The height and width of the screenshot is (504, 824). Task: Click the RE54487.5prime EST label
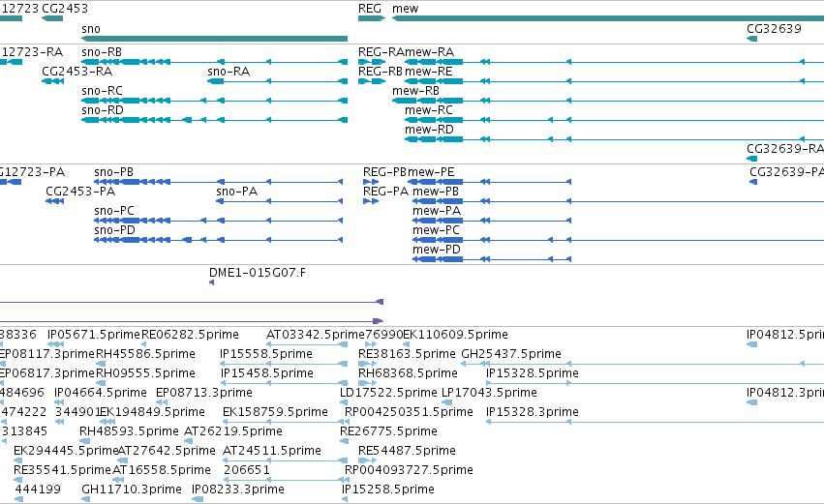[x=407, y=452]
